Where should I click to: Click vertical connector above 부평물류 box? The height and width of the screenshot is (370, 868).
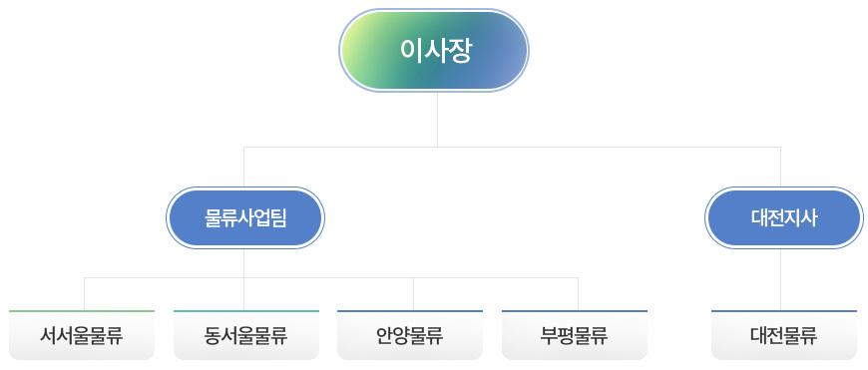[578, 293]
